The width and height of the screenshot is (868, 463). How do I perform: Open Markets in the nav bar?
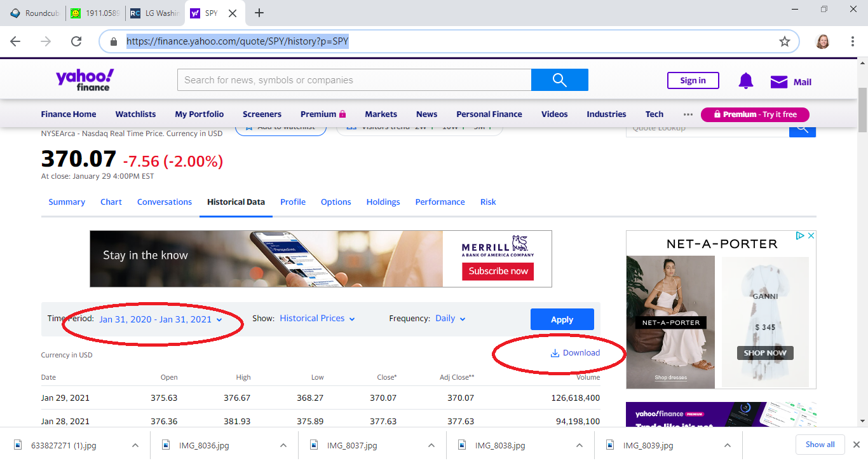(x=381, y=114)
